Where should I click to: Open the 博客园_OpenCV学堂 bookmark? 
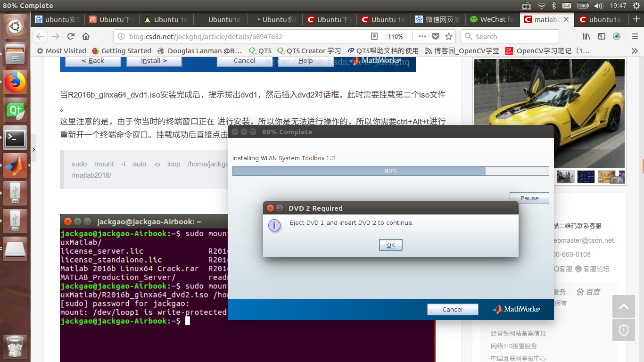click(462, 51)
